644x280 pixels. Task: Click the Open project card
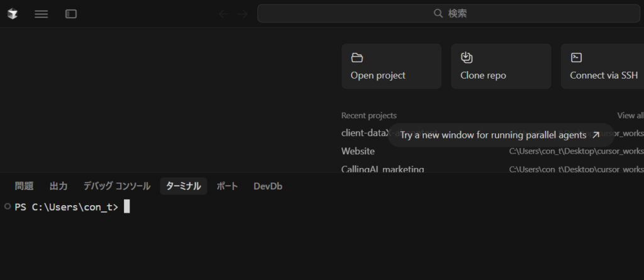[391, 66]
